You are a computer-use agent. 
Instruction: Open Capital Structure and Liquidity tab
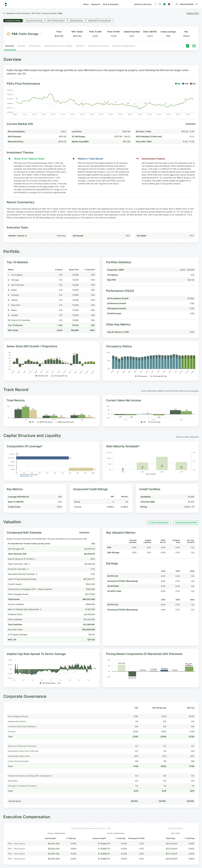[x=58, y=46]
